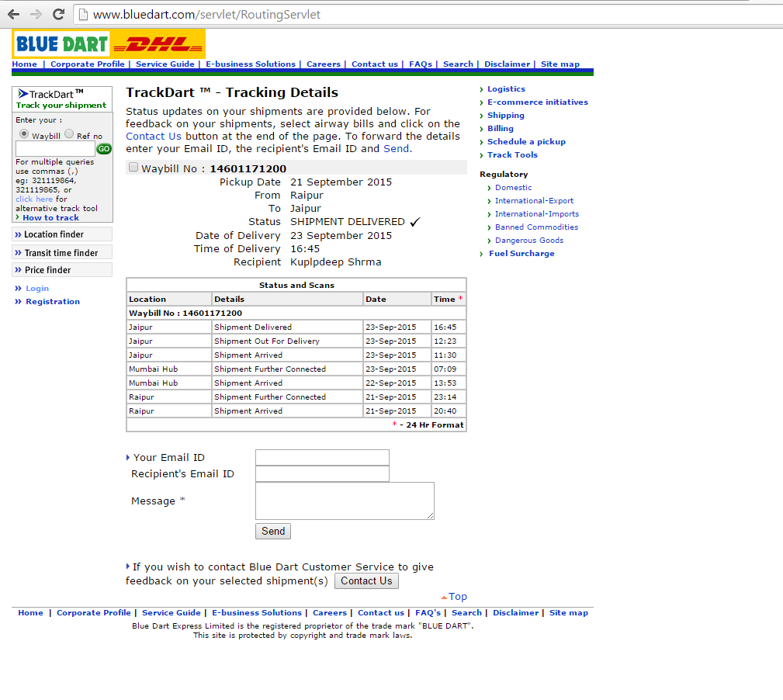Viewport: 783px width, 700px height.
Task: Open Fuel Surcharge link
Action: point(521,254)
